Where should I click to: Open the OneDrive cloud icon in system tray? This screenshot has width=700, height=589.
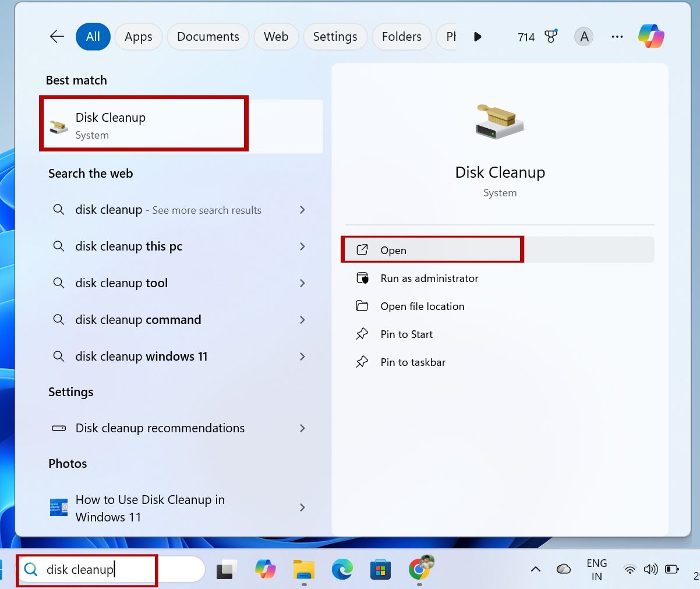(x=564, y=569)
